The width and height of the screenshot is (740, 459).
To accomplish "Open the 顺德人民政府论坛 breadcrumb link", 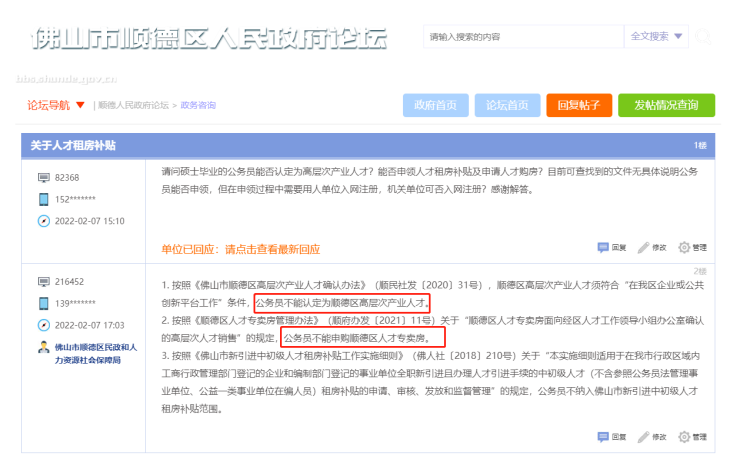I will pos(133,105).
